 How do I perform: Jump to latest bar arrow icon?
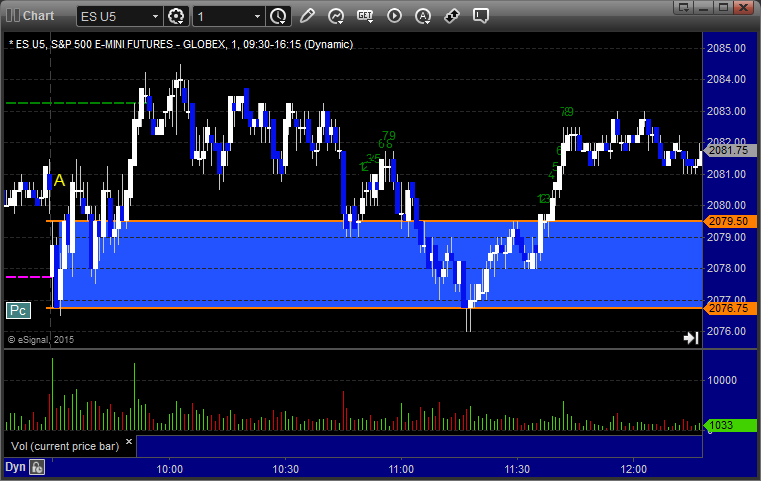691,338
